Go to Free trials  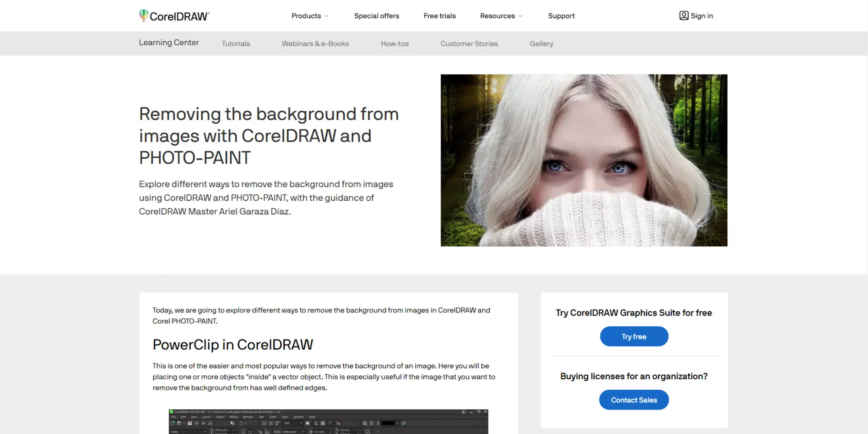click(439, 16)
